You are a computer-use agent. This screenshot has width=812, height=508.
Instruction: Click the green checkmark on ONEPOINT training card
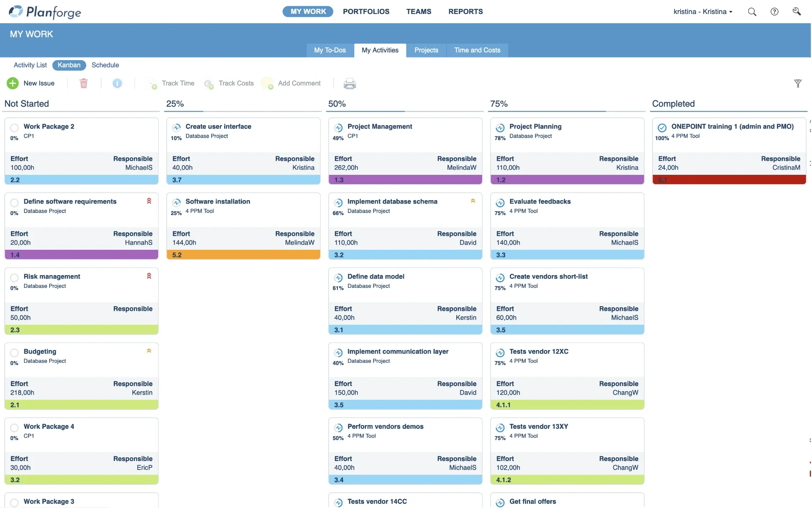coord(662,127)
